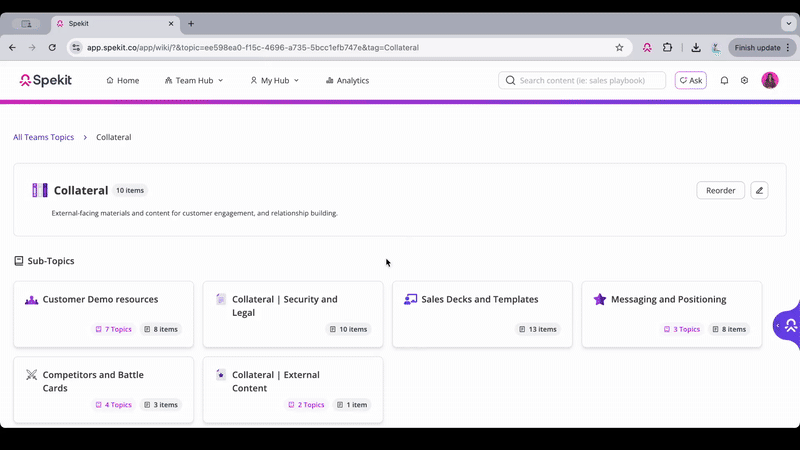Open a new browser tab
The image size is (800, 450).
(191, 23)
